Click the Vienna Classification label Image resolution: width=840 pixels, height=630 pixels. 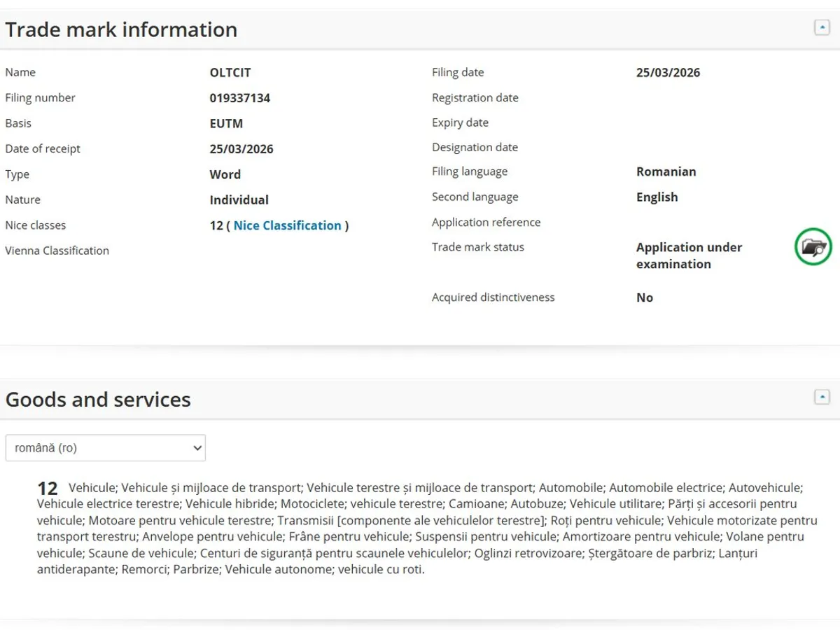[57, 251]
